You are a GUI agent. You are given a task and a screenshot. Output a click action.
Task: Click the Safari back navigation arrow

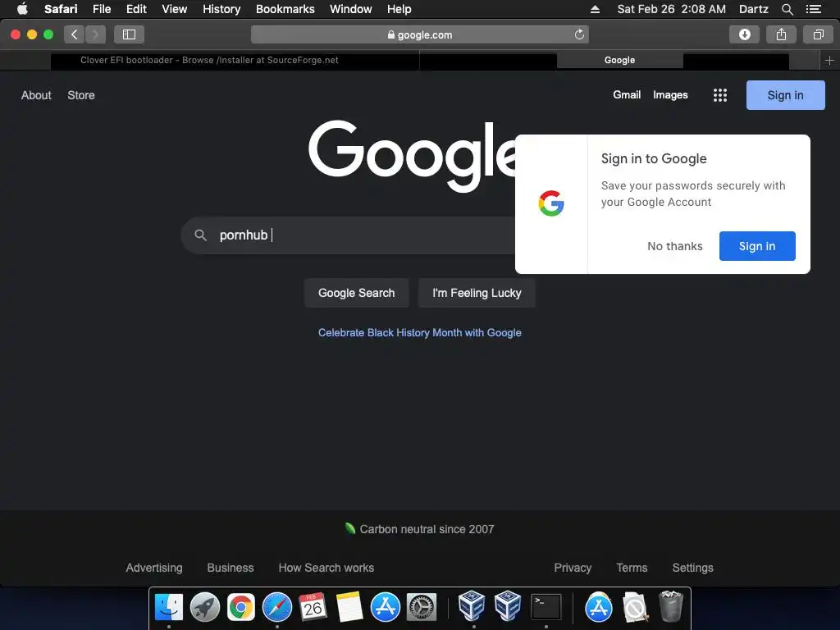pyautogui.click(x=75, y=34)
